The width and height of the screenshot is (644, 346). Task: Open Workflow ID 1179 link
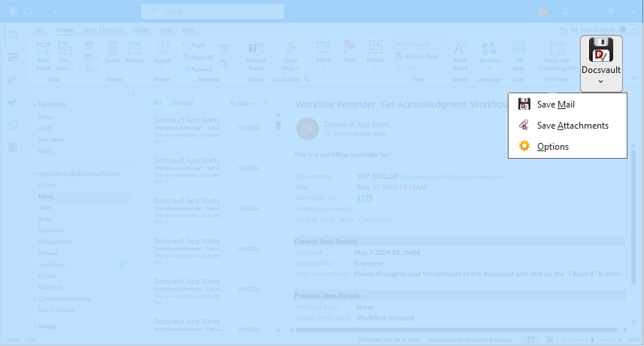coord(365,197)
